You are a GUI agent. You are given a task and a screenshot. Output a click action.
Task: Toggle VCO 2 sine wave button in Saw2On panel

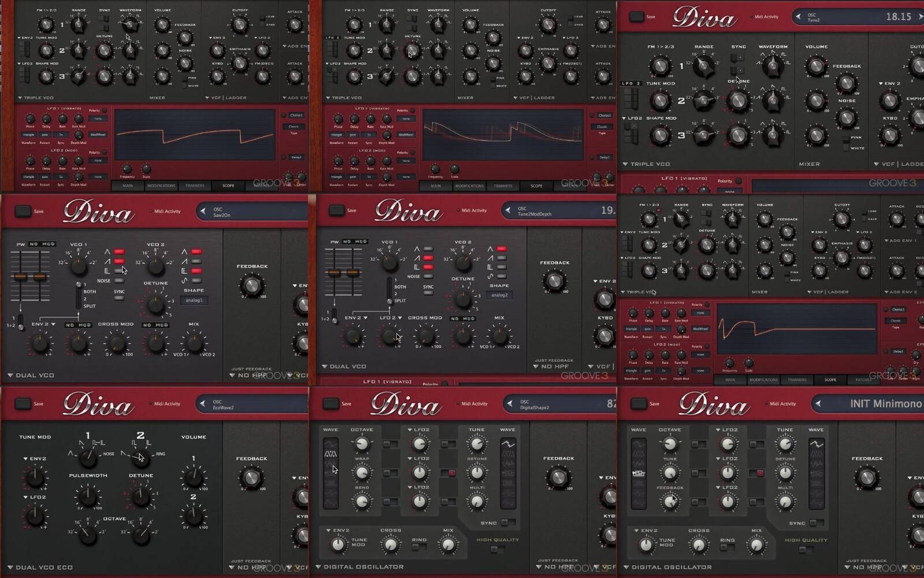[x=196, y=280]
